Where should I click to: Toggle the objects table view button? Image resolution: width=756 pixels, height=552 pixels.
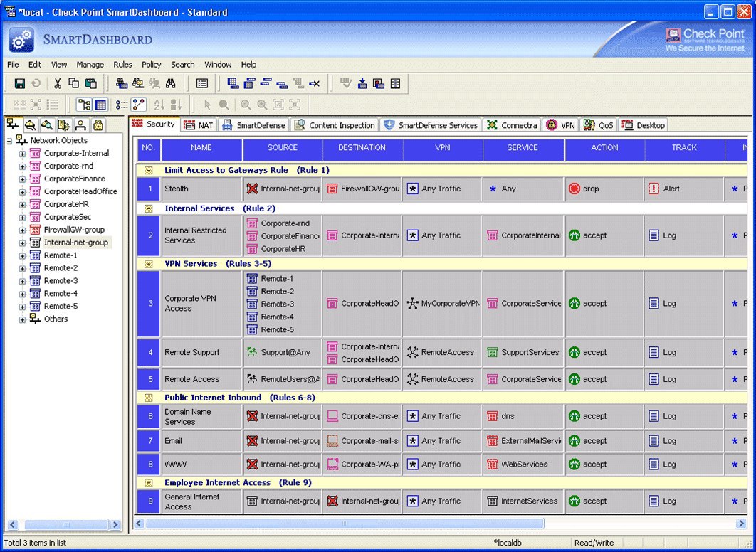[100, 105]
